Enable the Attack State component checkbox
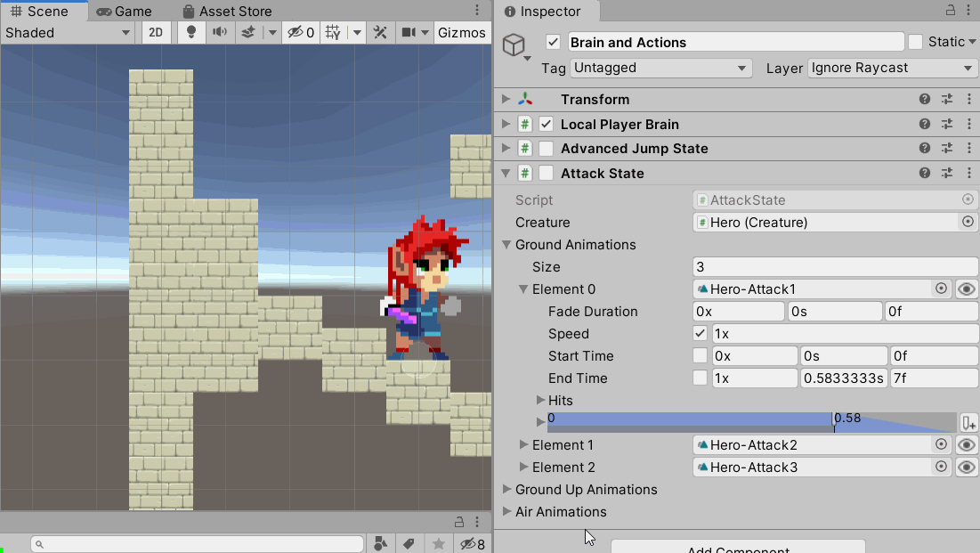The height and width of the screenshot is (553, 980). pyautogui.click(x=547, y=174)
